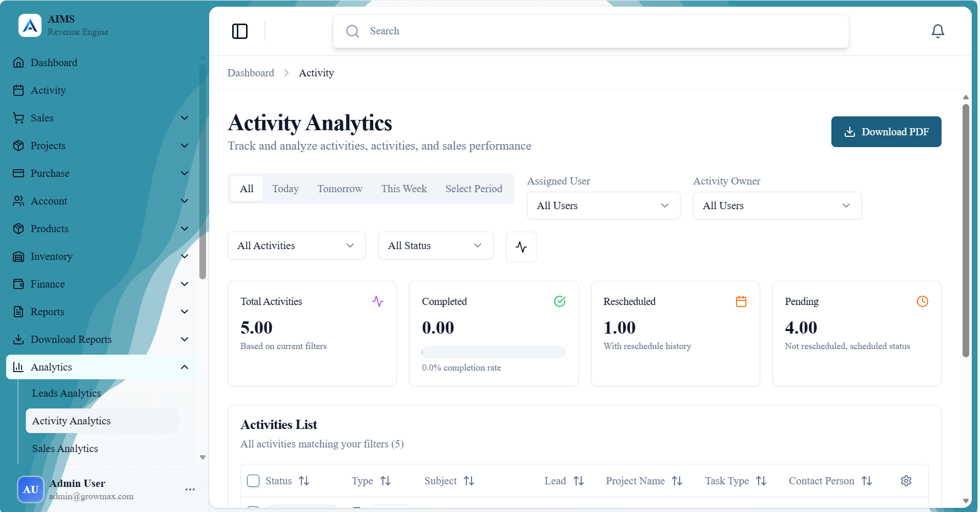Collapse the sidebar using the panel icon

point(240,31)
